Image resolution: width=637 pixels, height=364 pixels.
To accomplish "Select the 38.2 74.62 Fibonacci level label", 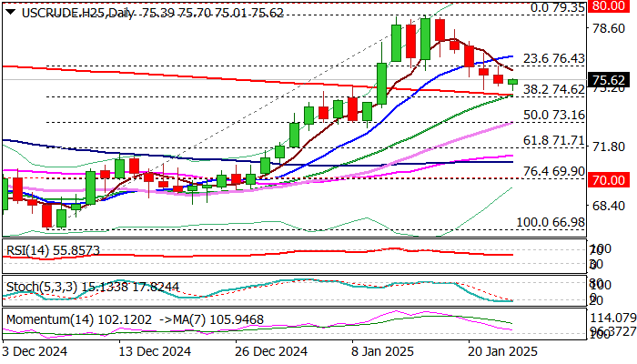I will (554, 89).
